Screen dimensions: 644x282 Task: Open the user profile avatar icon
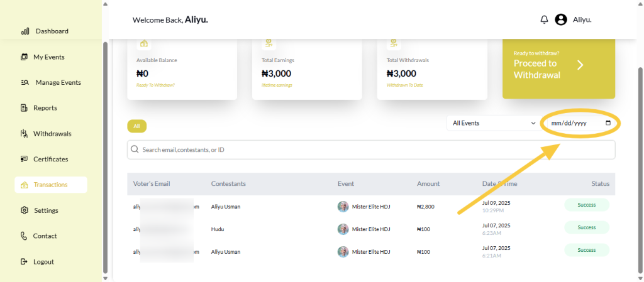pyautogui.click(x=561, y=19)
